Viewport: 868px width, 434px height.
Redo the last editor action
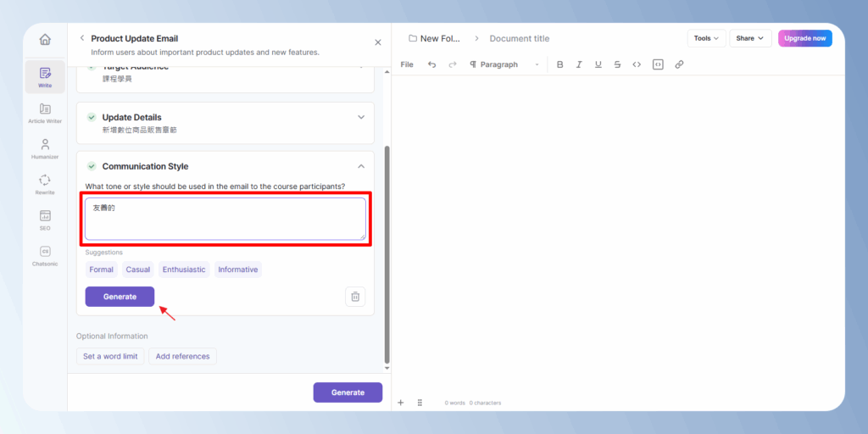(x=453, y=64)
